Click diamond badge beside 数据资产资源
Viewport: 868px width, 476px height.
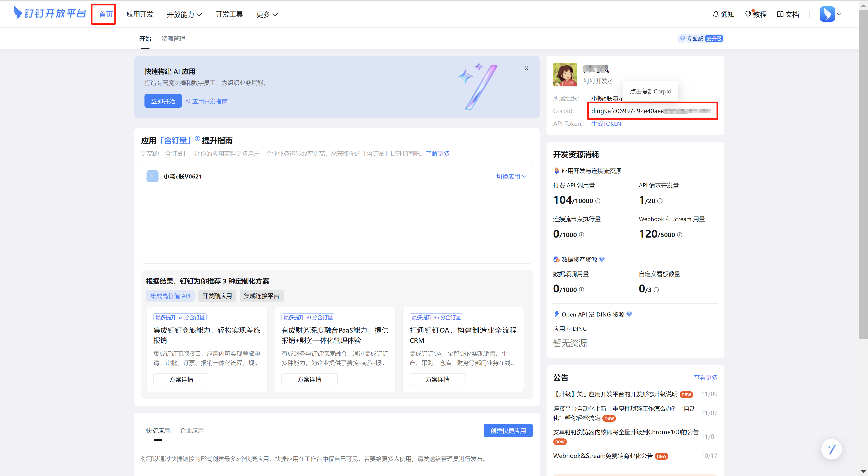pos(602,259)
